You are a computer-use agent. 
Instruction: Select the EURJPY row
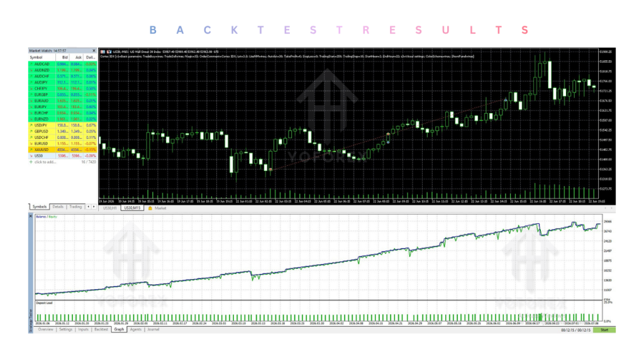pos(62,107)
